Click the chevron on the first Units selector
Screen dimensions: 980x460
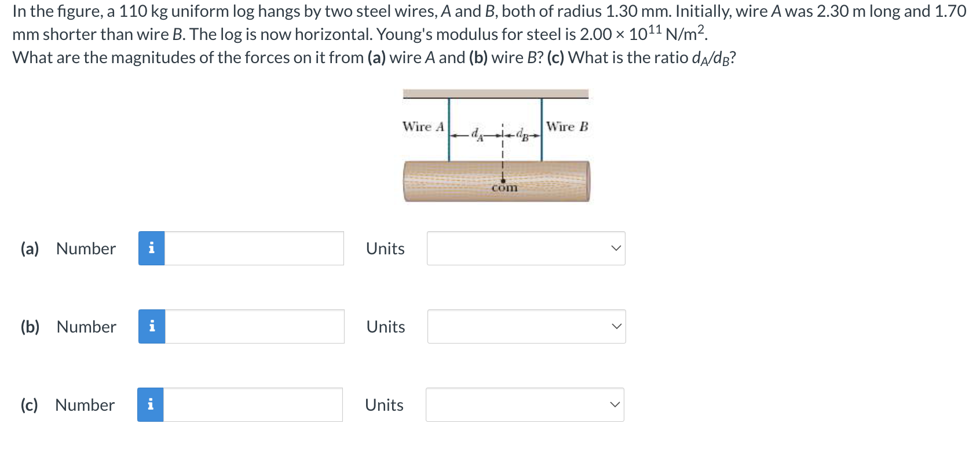[616, 248]
